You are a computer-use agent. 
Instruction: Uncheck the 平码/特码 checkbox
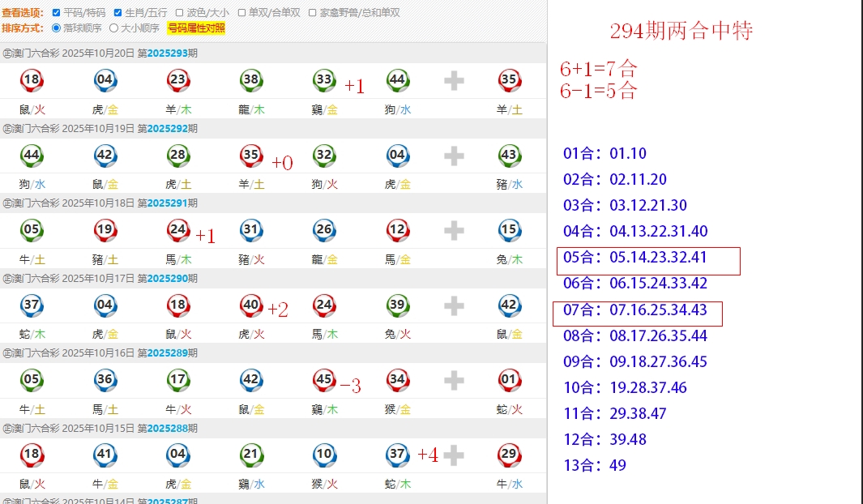tap(56, 13)
